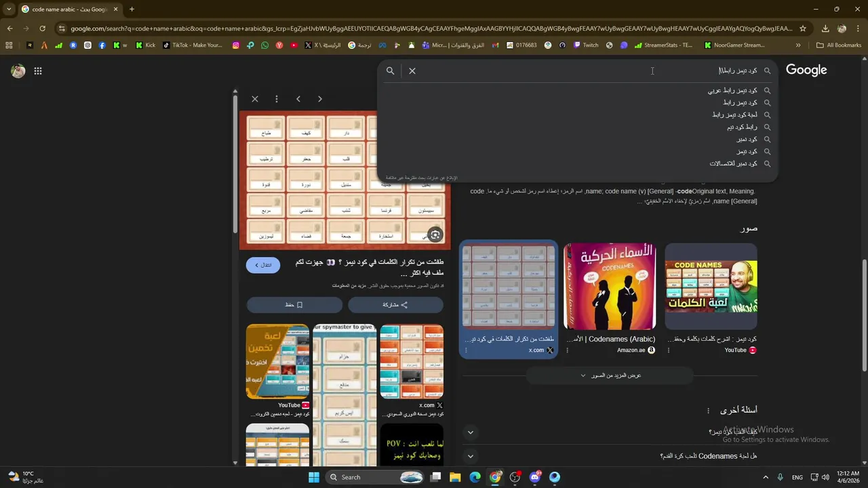
Task: Open three-dot menu under Amazon.ae result
Action: coord(568,350)
